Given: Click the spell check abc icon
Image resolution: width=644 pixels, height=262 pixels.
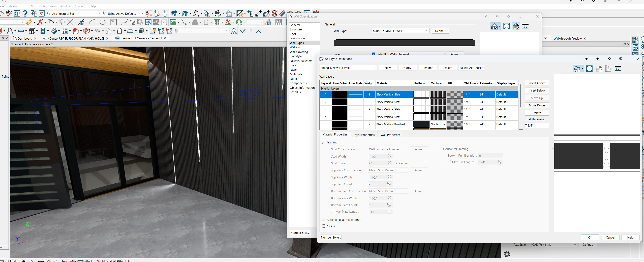Looking at the screenshot, I should [9, 13].
